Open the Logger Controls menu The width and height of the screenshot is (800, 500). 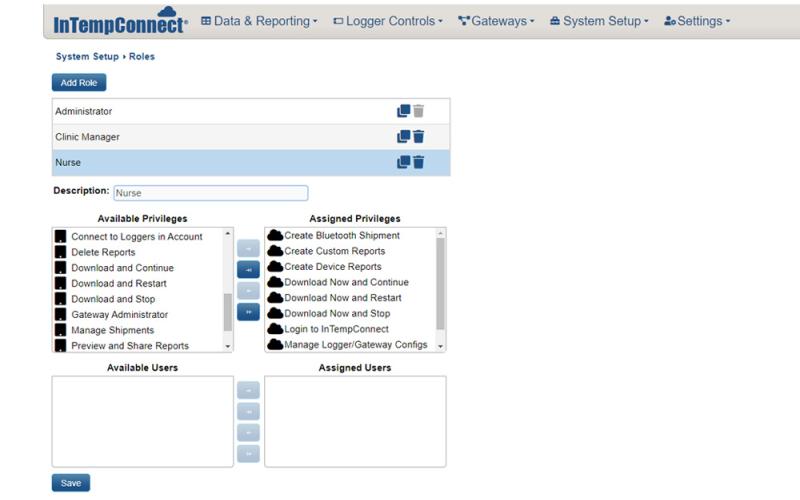pyautogui.click(x=388, y=21)
